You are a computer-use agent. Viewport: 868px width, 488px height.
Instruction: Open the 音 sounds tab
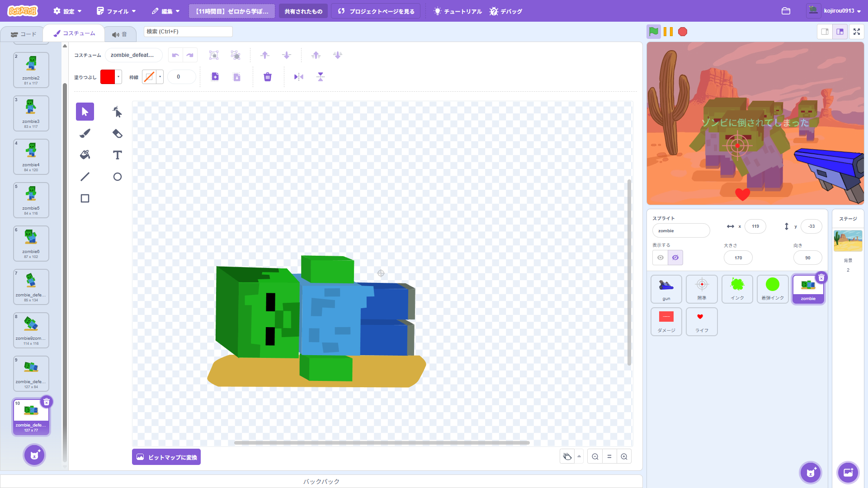tap(120, 34)
